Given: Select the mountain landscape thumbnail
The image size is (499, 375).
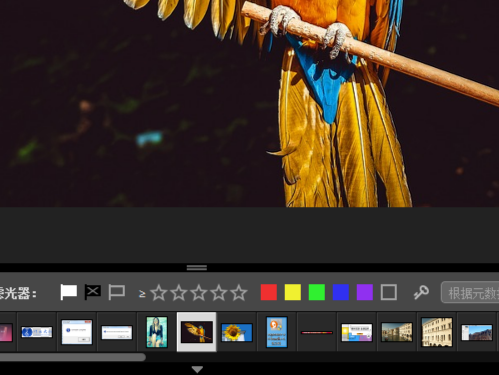Looking at the screenshot, I should 477,332.
